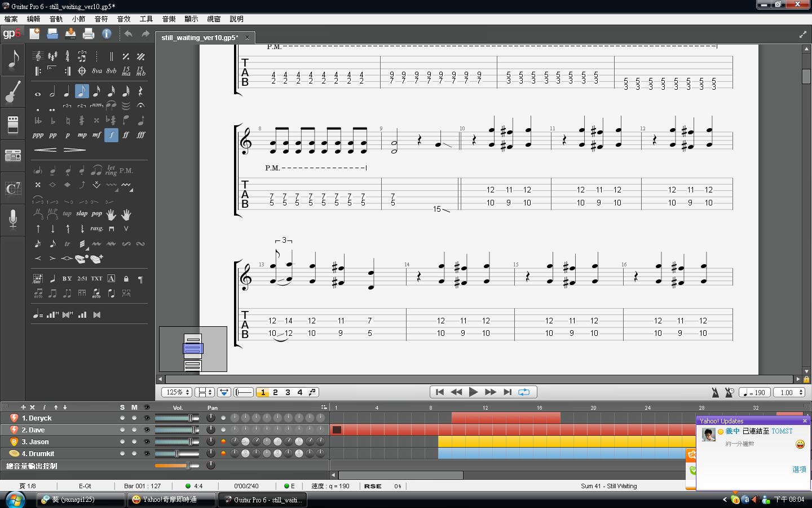Click the undo arrow icon

point(129,34)
